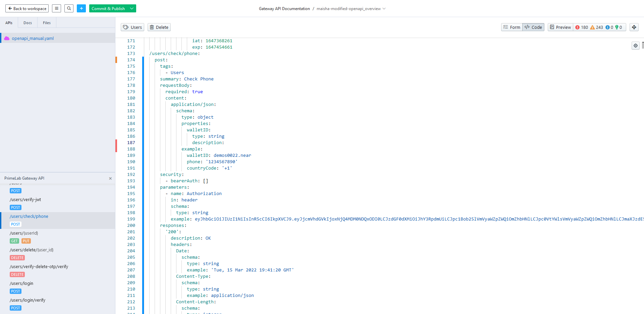This screenshot has height=314, width=644.
Task: Click the POST badge under /users/check/phone
Action: (x=15, y=224)
